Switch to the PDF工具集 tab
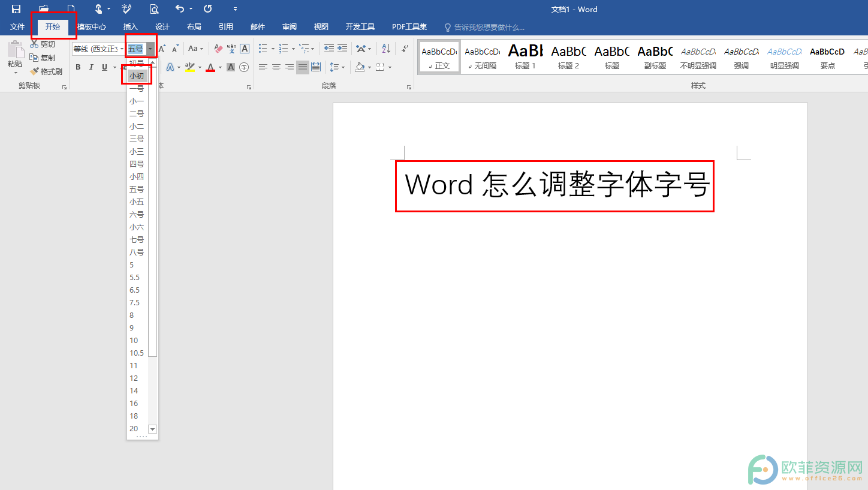Viewport: 868px width, 490px height. pos(409,27)
